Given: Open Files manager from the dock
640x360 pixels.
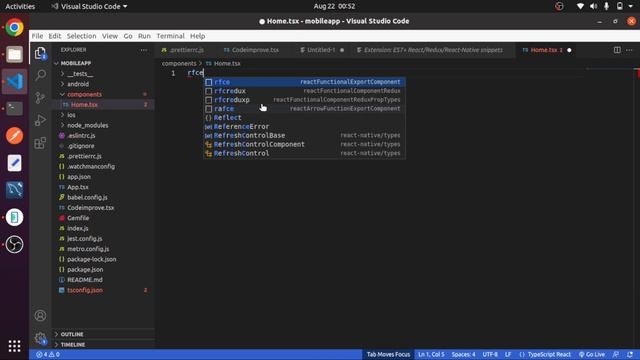Looking at the screenshot, I should [x=14, y=54].
